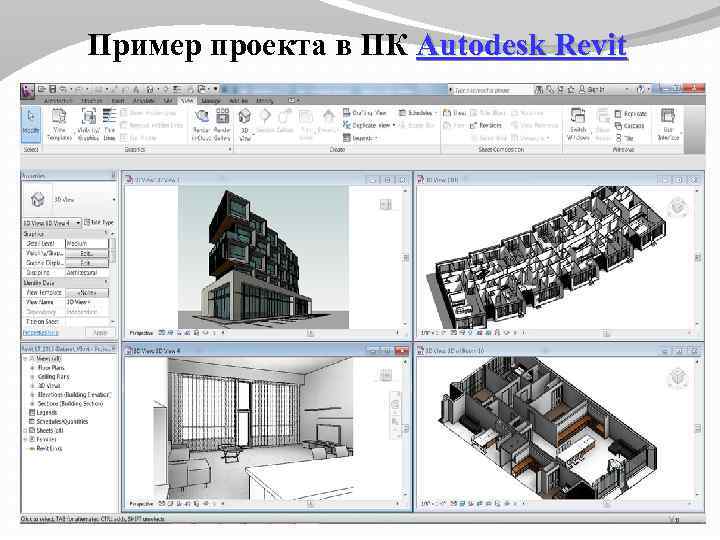Click the ViewCube in bottom-right 3D view
Image resolution: width=720 pixels, height=540 pixels.
678,377
